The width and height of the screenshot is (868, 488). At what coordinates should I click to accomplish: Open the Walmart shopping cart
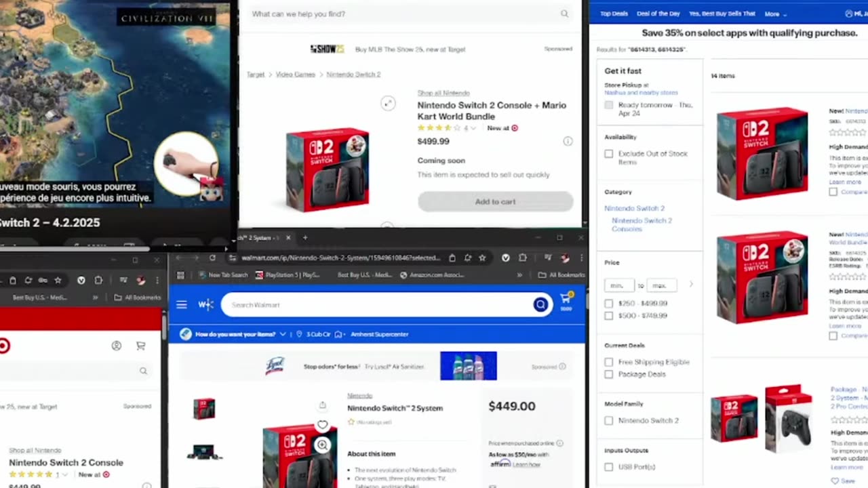(566, 301)
